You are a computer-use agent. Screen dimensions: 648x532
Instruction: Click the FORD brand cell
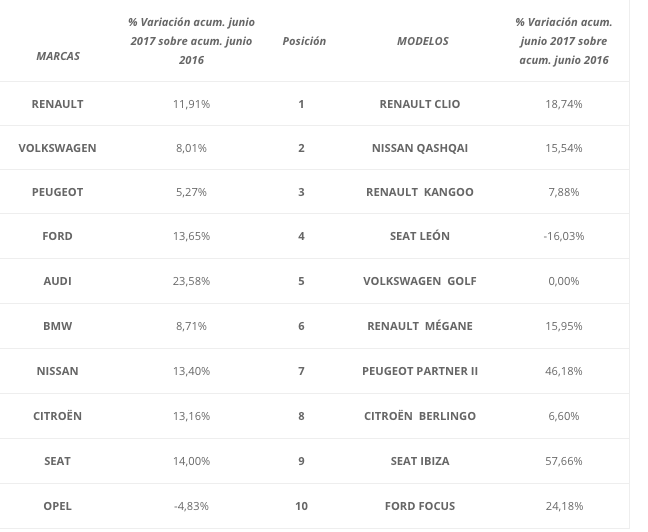pyautogui.click(x=57, y=236)
